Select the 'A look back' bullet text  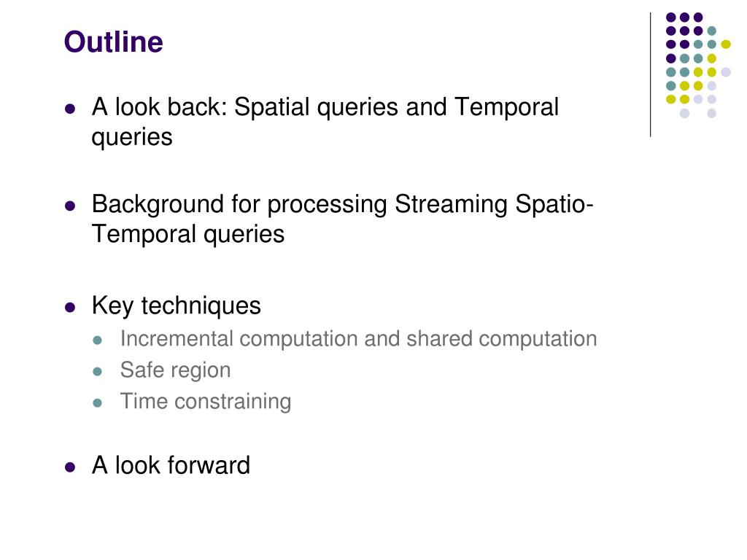click(325, 122)
